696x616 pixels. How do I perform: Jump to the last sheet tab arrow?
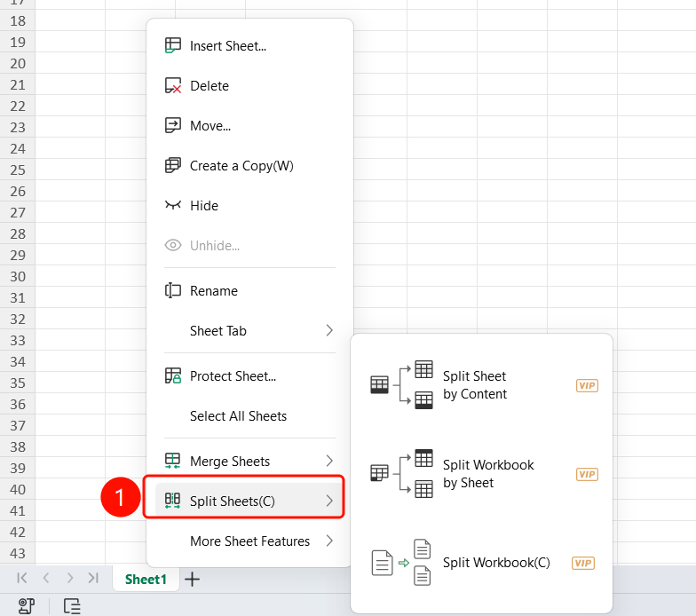93,578
